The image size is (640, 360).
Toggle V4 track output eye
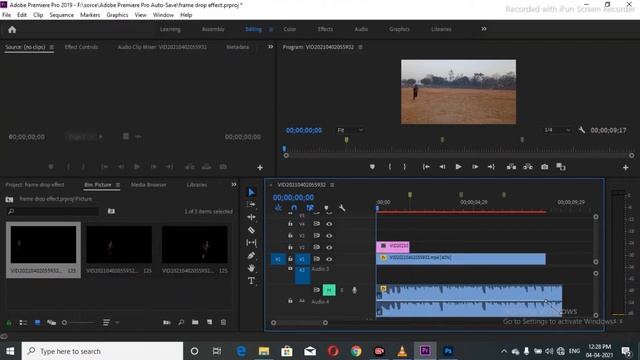[x=329, y=224]
